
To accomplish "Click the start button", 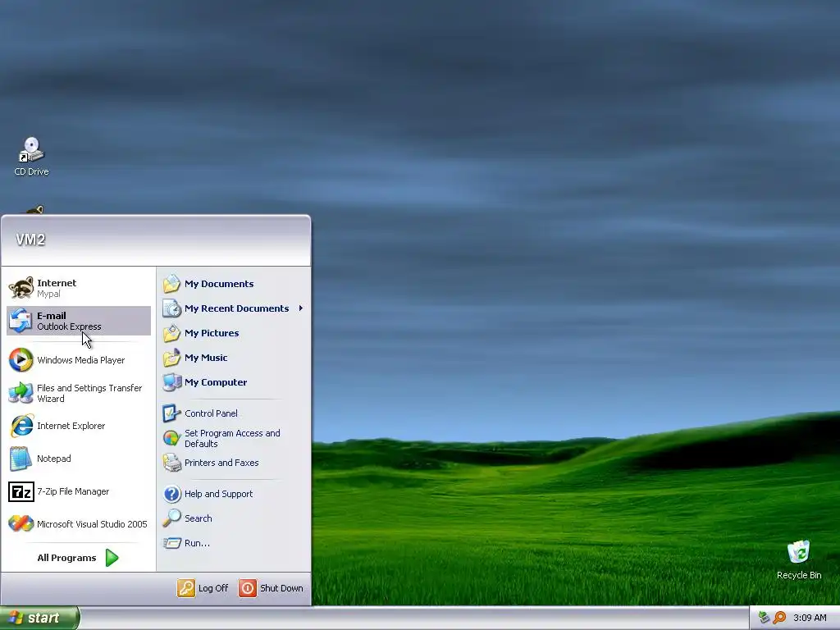I will (39, 618).
